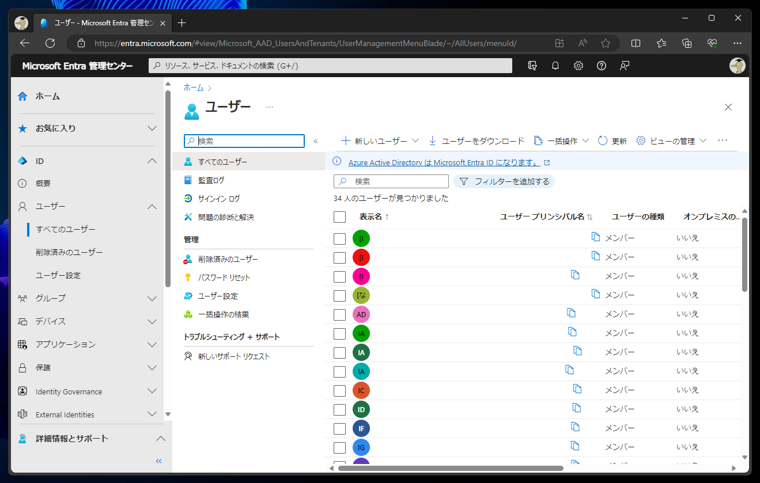Select all users with the header checkbox

(x=339, y=217)
